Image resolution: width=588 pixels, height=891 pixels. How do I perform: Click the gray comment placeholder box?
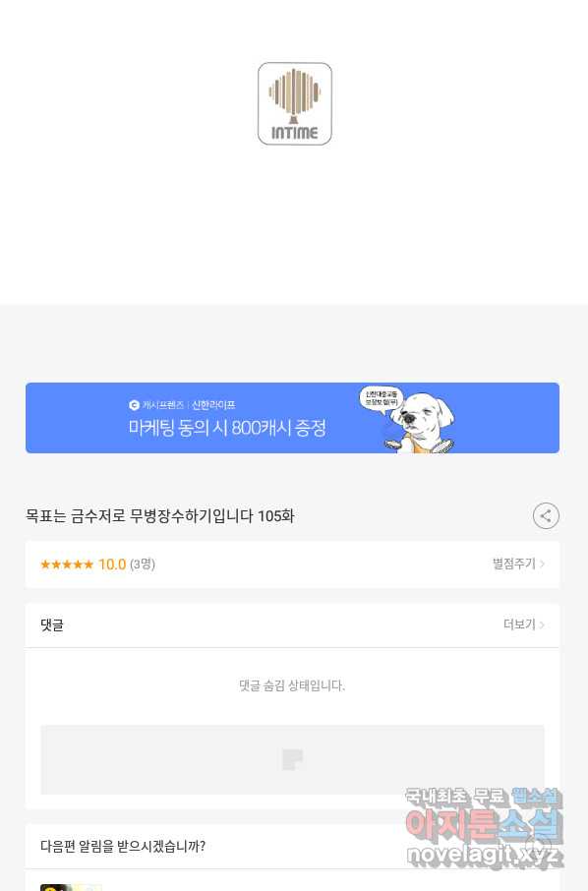click(292, 759)
